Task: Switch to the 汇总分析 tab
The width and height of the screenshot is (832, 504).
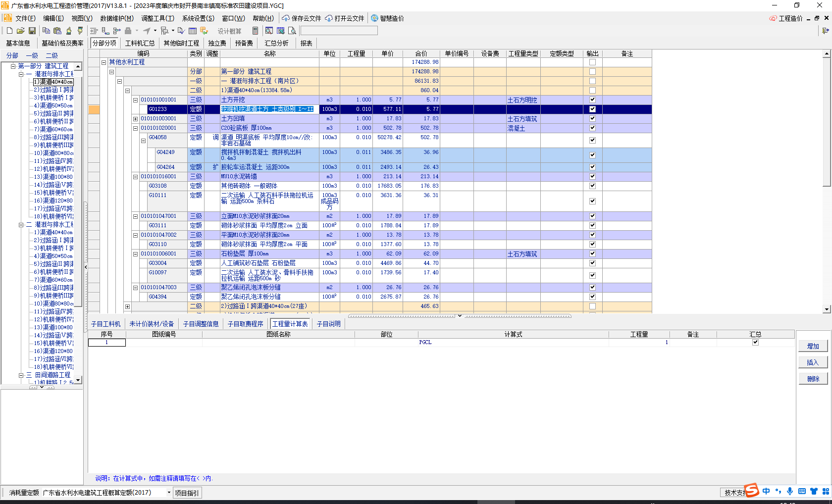Action: [x=276, y=43]
